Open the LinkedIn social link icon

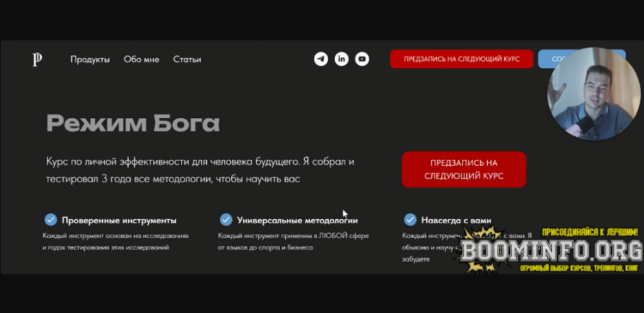pyautogui.click(x=341, y=59)
